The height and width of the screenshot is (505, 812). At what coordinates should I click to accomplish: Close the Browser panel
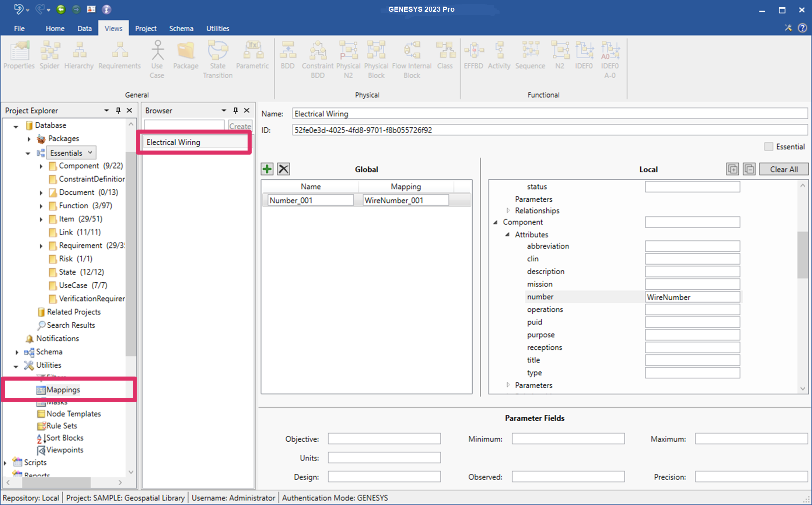(x=247, y=110)
